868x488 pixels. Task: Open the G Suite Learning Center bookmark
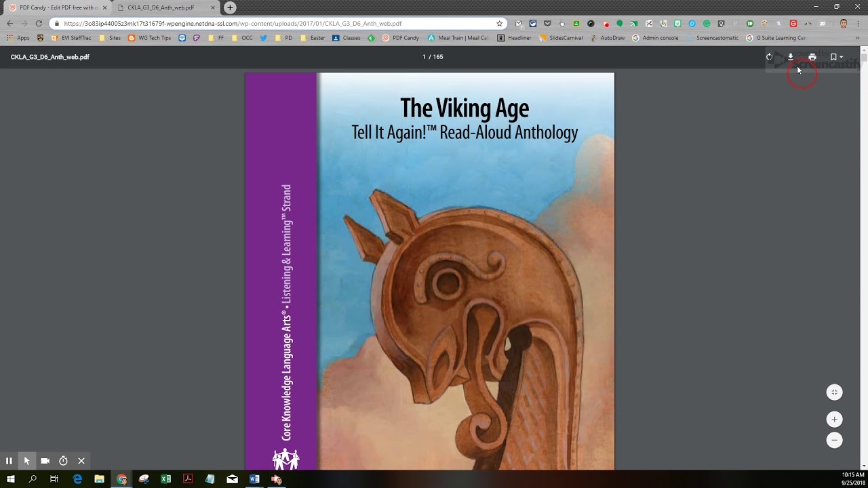[x=776, y=38]
